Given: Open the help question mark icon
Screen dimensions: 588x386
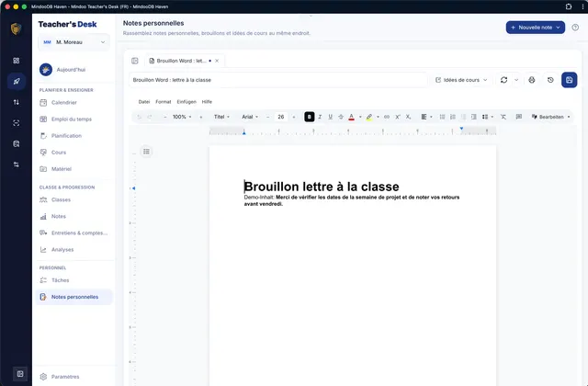Looking at the screenshot, I should pyautogui.click(x=575, y=28).
